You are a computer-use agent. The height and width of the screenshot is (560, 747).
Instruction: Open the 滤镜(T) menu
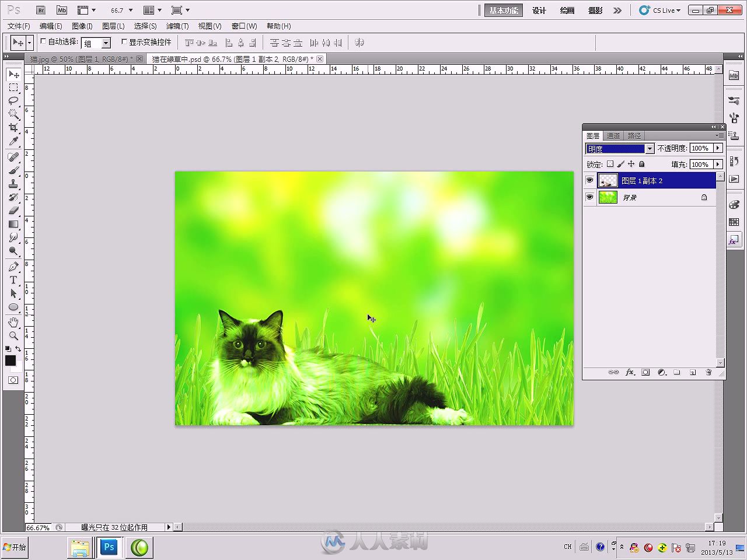[x=177, y=26]
